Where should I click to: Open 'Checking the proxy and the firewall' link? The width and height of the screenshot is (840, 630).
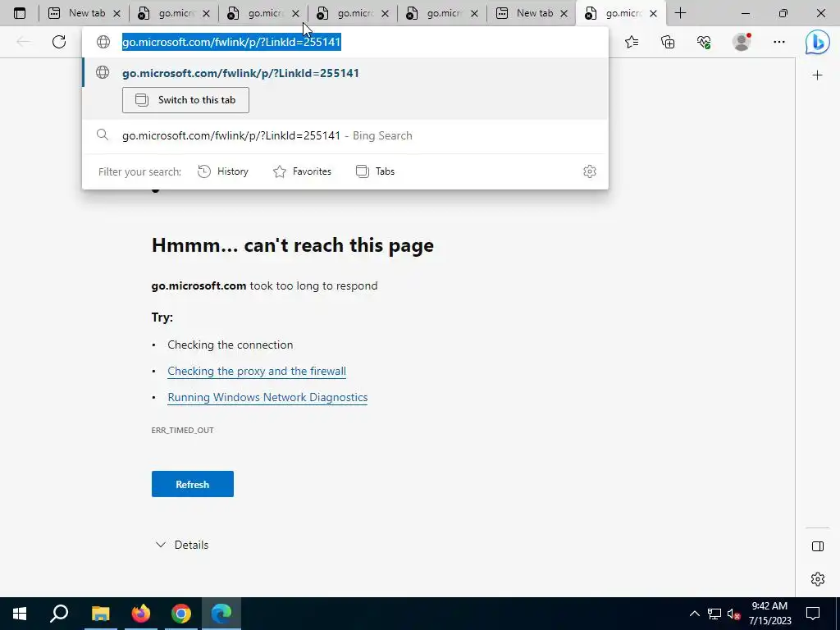tap(257, 372)
